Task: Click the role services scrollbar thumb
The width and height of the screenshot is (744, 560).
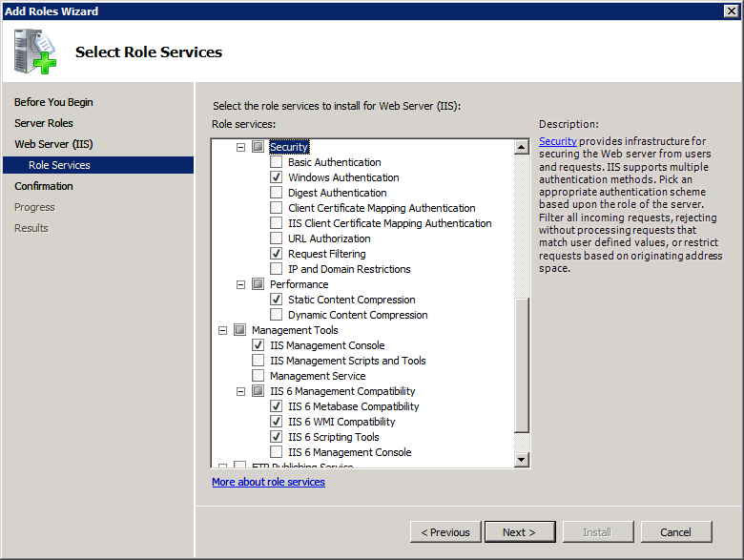Action: click(x=522, y=365)
